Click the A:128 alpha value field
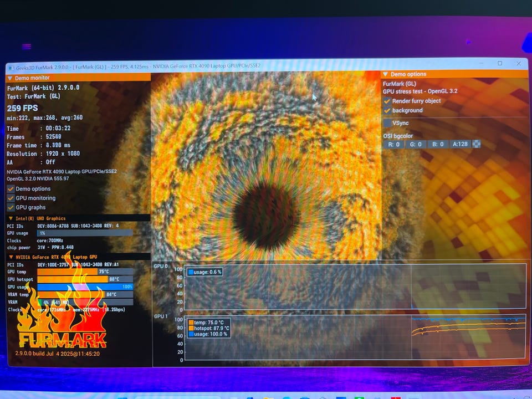This screenshot has width=532, height=399. coord(459,144)
